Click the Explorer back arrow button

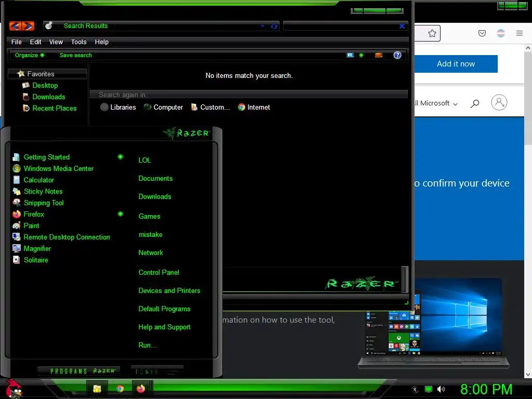pos(15,26)
